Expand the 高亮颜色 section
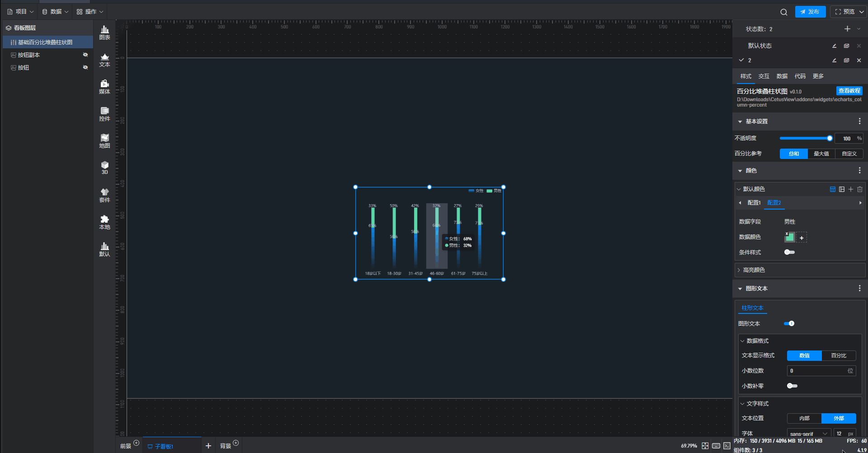868x453 pixels. point(754,270)
